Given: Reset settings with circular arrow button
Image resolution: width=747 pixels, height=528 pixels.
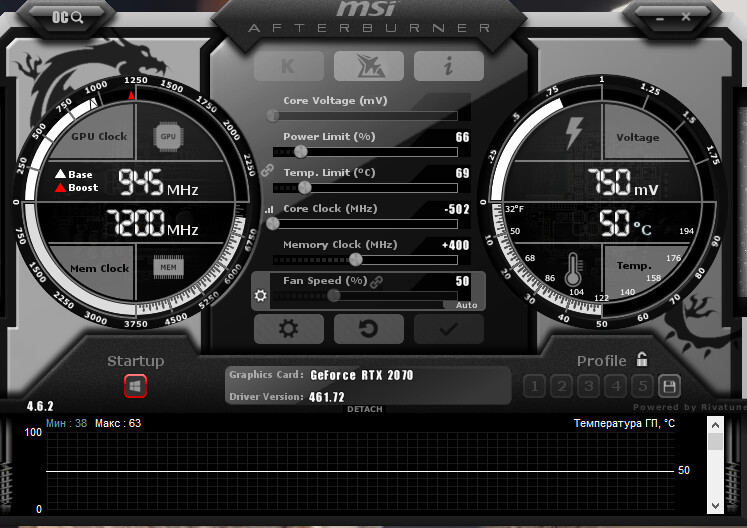Looking at the screenshot, I should (369, 328).
